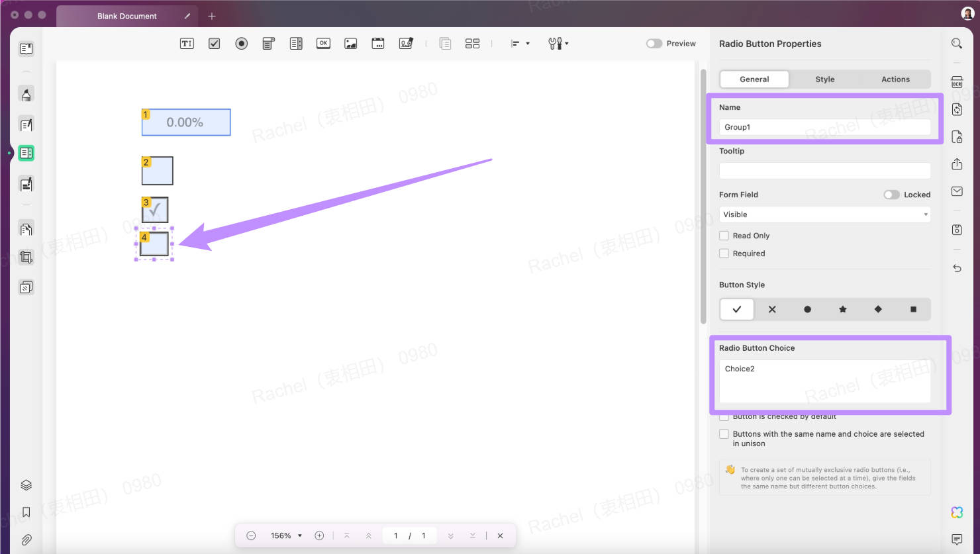Select the Checkbox form tool
The image size is (980, 554).
point(214,44)
